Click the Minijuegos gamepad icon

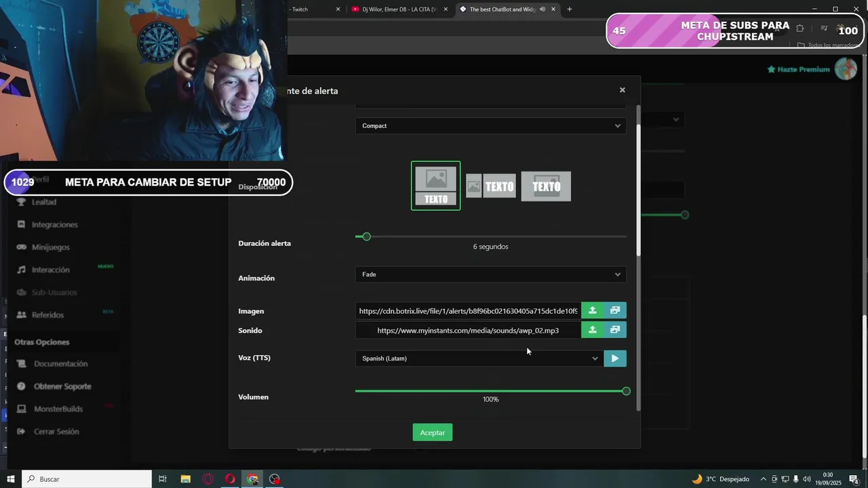(x=21, y=247)
